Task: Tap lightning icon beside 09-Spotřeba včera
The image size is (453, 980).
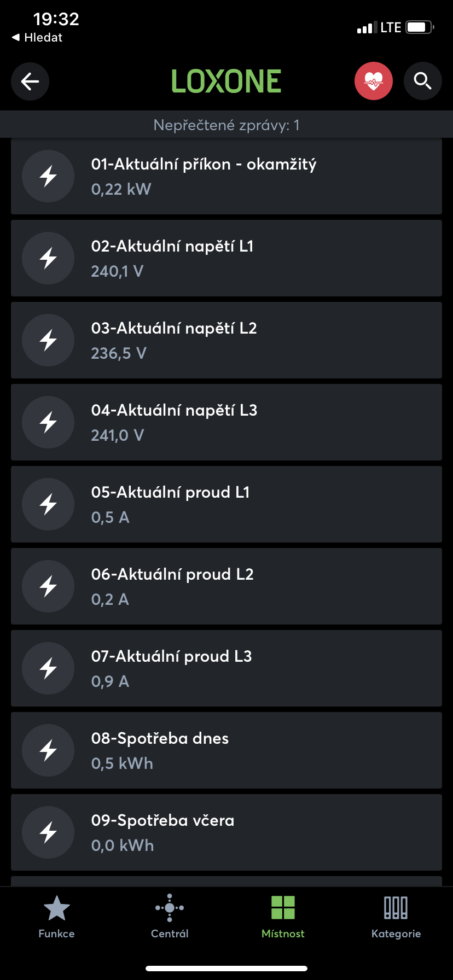Action: click(48, 832)
